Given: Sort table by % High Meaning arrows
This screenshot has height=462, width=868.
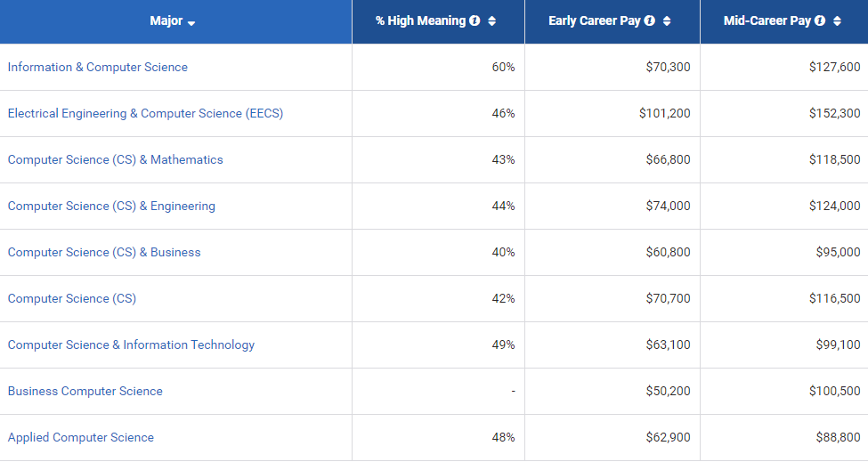Looking at the screenshot, I should [492, 21].
